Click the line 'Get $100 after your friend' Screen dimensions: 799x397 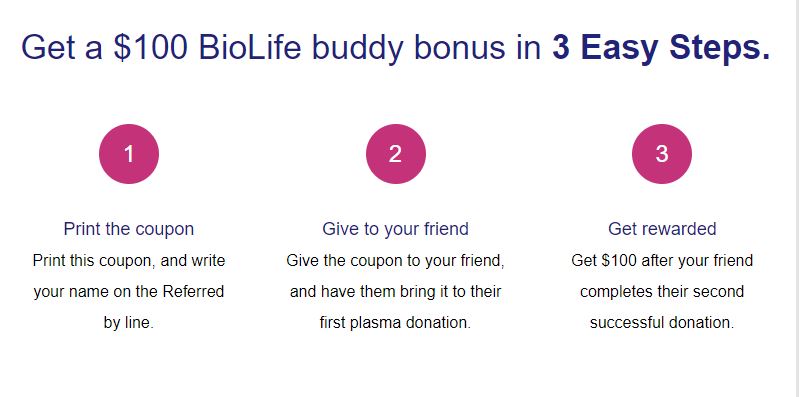pos(662,261)
